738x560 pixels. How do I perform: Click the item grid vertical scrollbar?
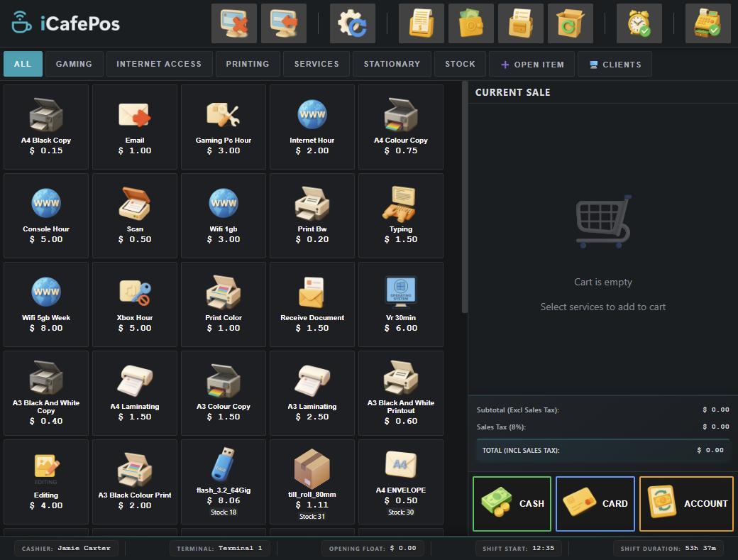click(465, 197)
